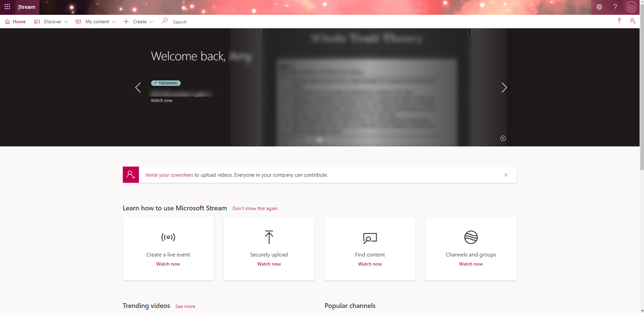Go to the next carousel slide
The width and height of the screenshot is (644, 313).
(x=504, y=88)
